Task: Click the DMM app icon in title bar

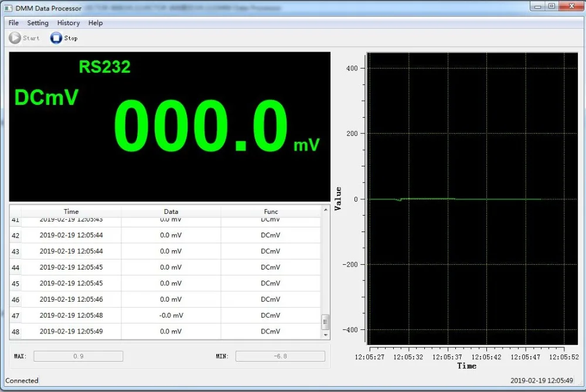Action: [x=8, y=8]
